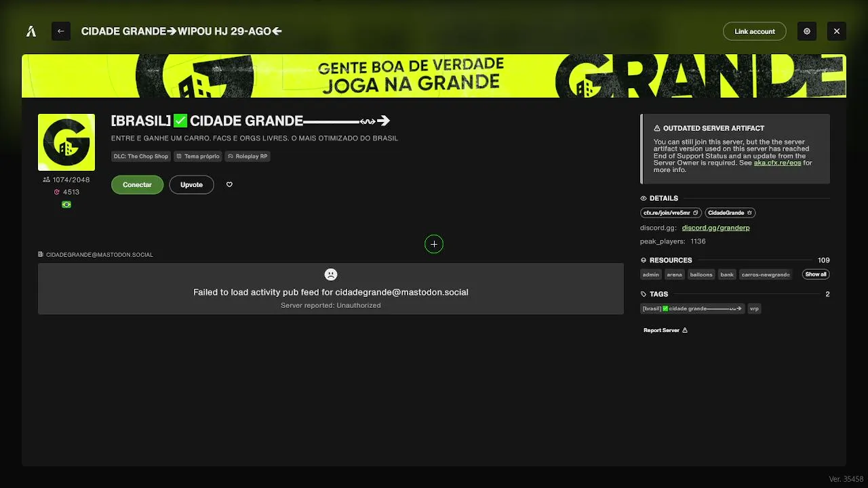Select the carros-newgrande resource chip
The height and width of the screenshot is (488, 868).
(766, 274)
